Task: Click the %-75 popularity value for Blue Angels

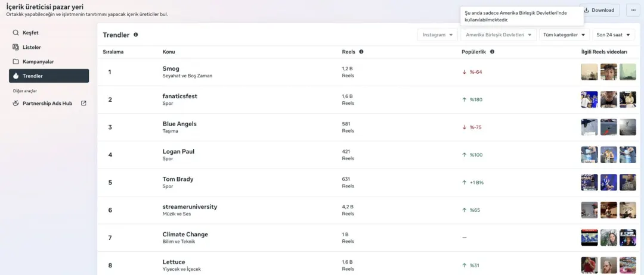Action: point(476,127)
